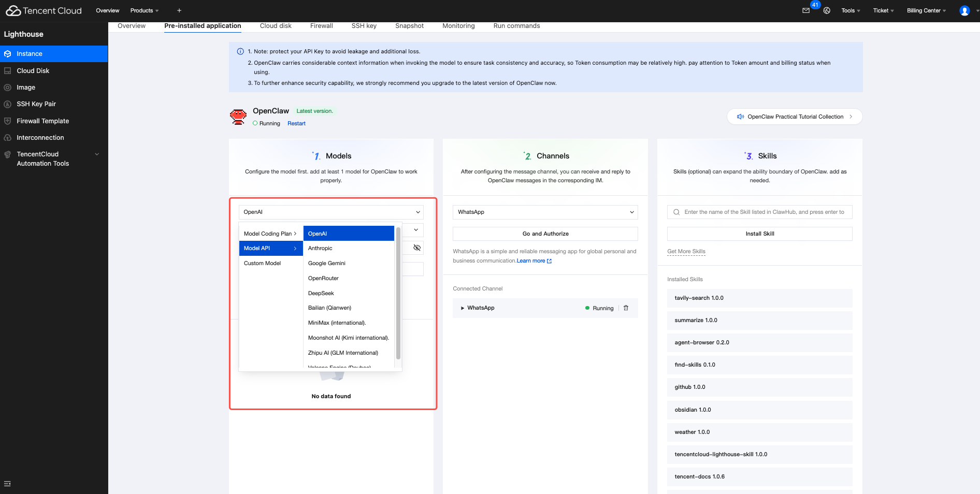Click the Tencent Cloud logo
The image size is (980, 494).
44,10
